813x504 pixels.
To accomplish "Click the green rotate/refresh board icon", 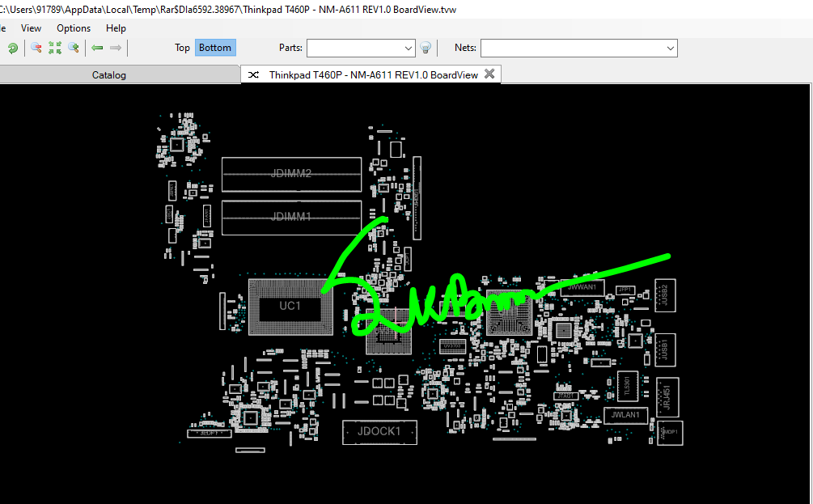I will [x=12, y=49].
